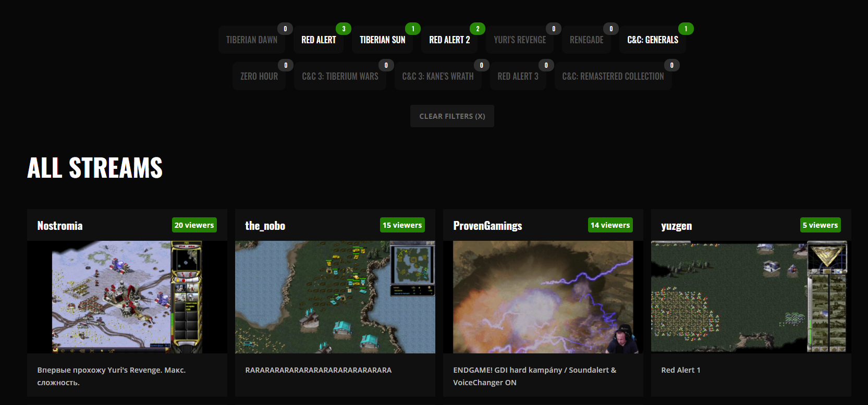Viewport: 868px width, 405px height.
Task: Click the yuzgen streamer name
Action: point(677,226)
